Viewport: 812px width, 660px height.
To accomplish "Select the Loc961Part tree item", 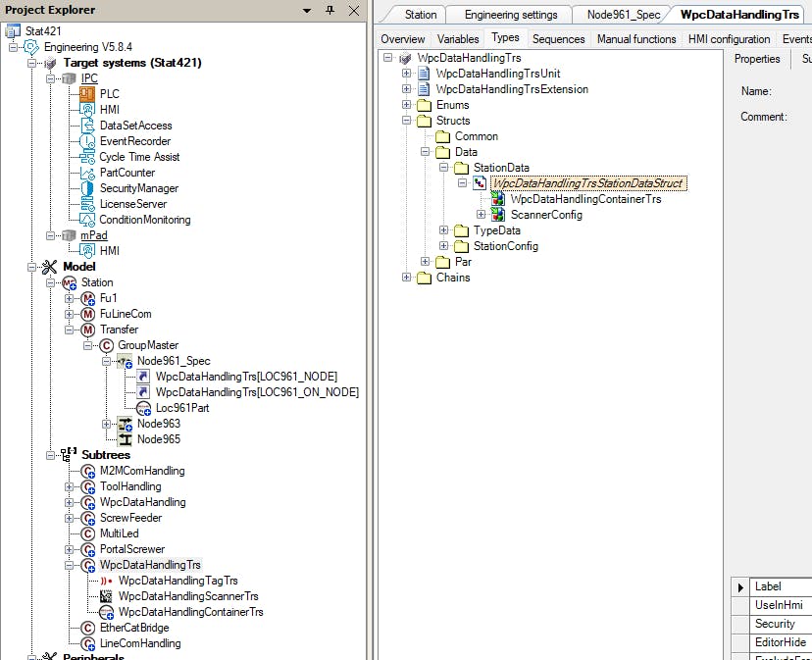I will 183,408.
